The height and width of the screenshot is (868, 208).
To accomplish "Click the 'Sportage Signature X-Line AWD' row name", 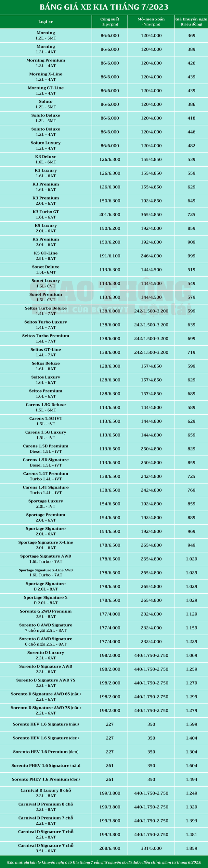I will point(46,572).
